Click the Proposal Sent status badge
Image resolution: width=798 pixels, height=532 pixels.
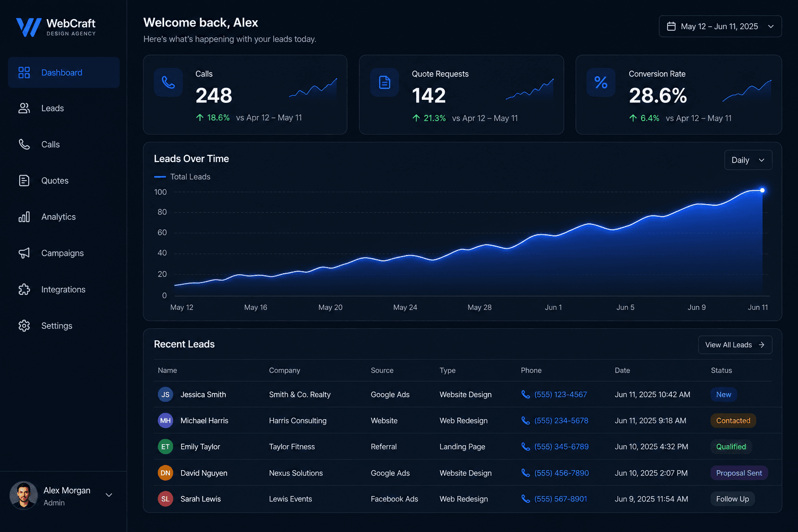tap(739, 473)
